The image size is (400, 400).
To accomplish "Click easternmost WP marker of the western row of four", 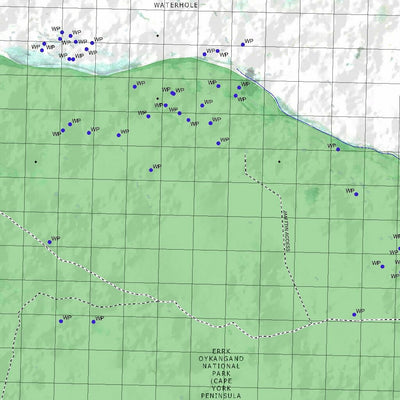I will pyautogui.click(x=119, y=135).
